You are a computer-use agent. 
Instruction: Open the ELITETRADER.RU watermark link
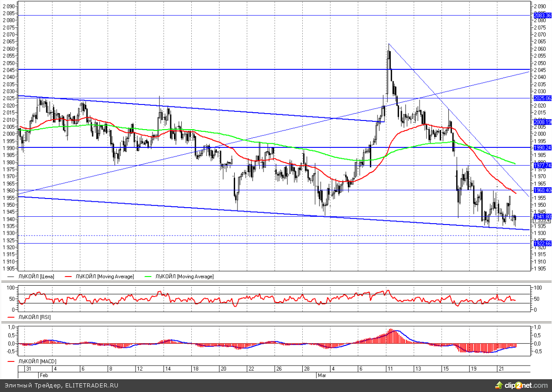point(91,386)
